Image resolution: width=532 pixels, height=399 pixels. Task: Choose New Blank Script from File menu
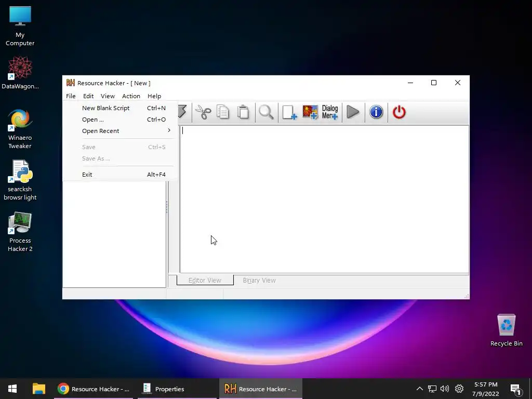click(120, 108)
